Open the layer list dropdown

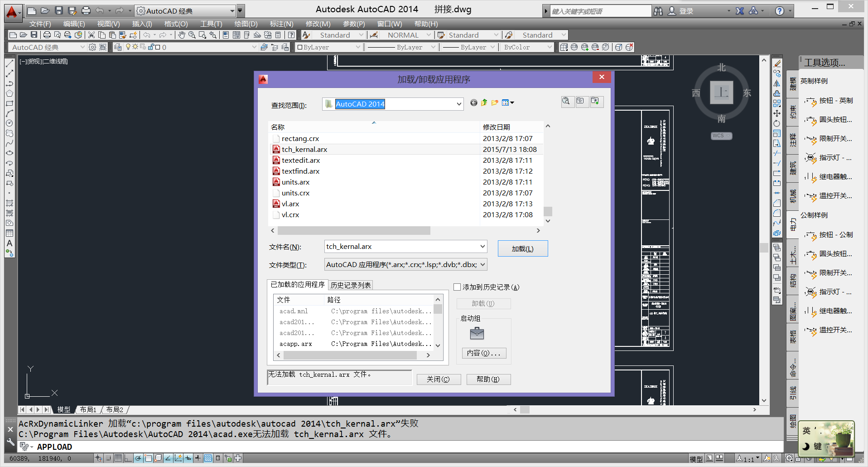click(254, 47)
